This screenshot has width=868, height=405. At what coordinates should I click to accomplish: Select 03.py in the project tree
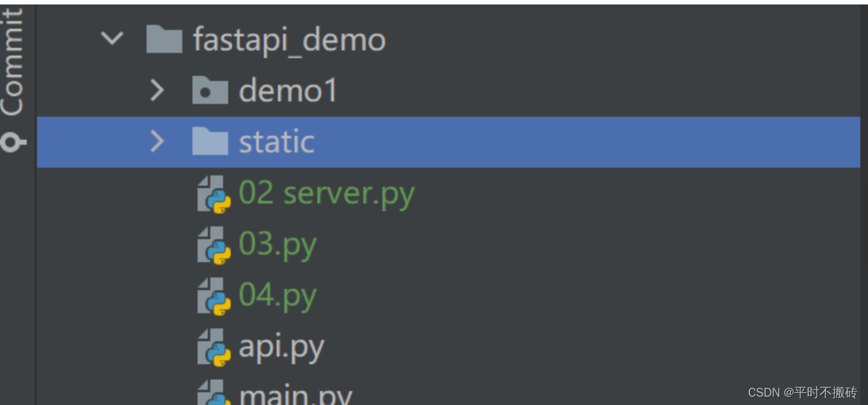(277, 244)
